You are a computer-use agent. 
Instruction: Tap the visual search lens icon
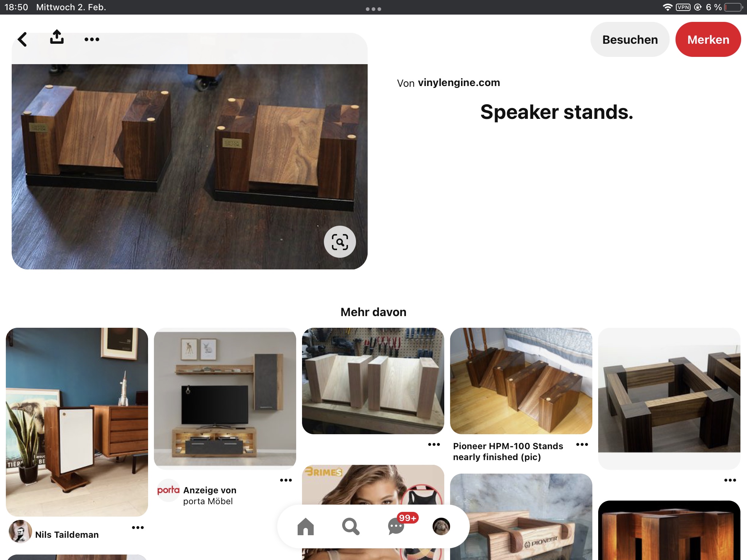pos(340,242)
